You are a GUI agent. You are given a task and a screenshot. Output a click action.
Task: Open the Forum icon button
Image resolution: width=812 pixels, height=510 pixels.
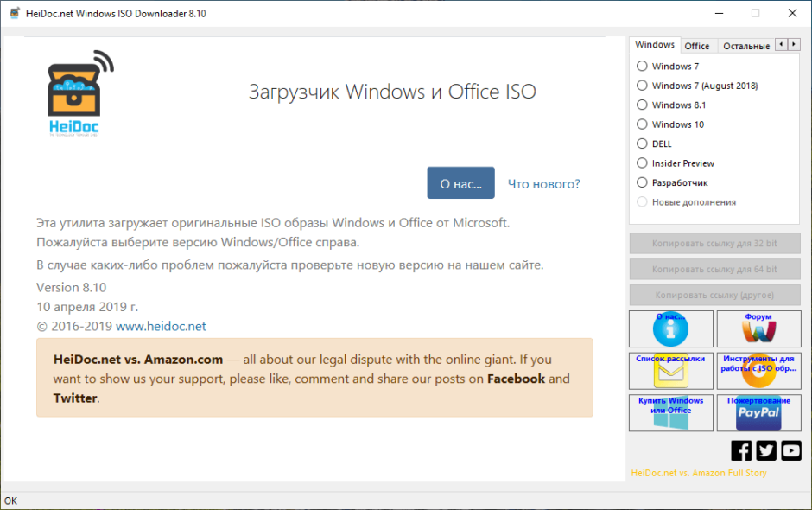click(x=758, y=329)
